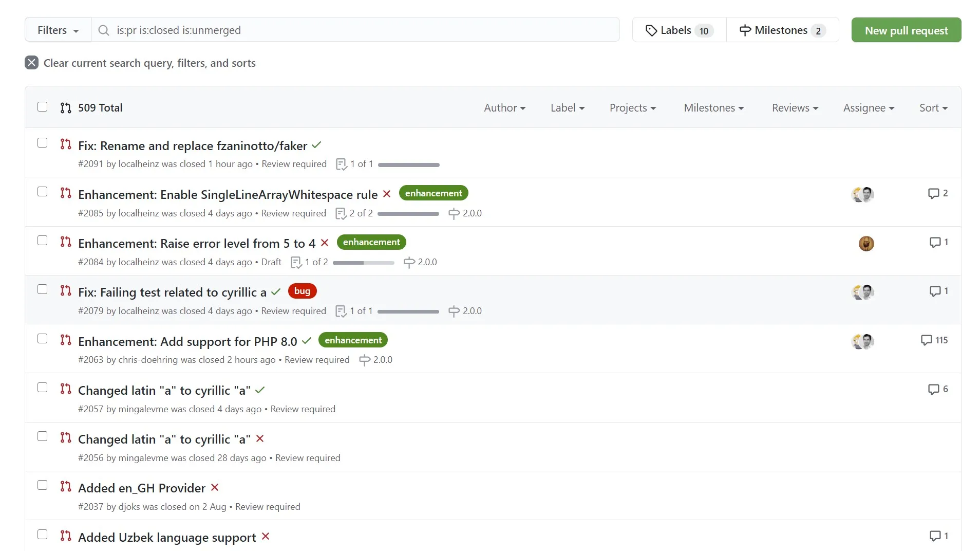Image resolution: width=980 pixels, height=551 pixels.
Task: Open the Sort dropdown menu
Action: click(x=933, y=108)
